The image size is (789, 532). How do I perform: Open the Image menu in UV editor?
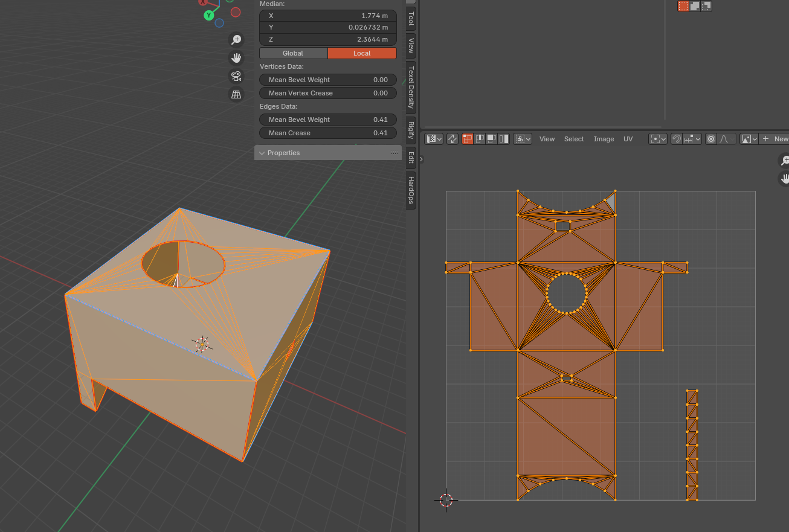pyautogui.click(x=604, y=139)
